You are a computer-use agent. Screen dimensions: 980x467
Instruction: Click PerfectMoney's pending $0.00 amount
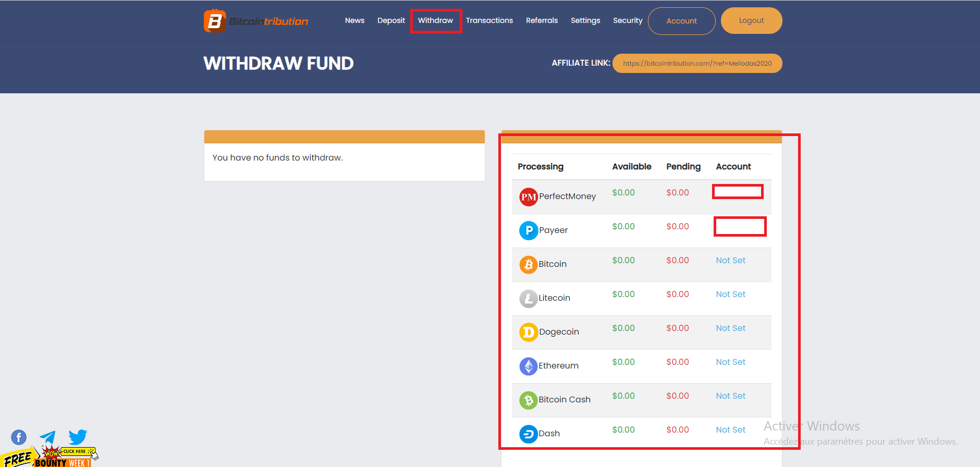678,193
